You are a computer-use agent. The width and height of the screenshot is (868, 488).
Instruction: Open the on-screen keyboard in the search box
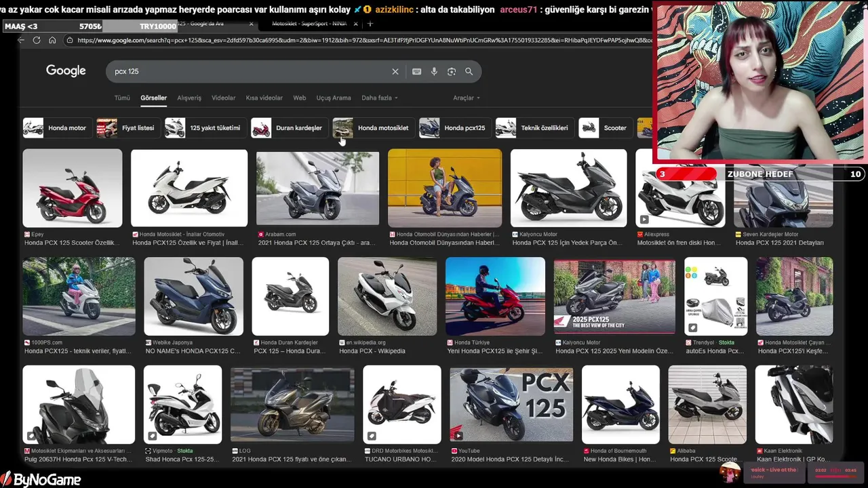[416, 71]
